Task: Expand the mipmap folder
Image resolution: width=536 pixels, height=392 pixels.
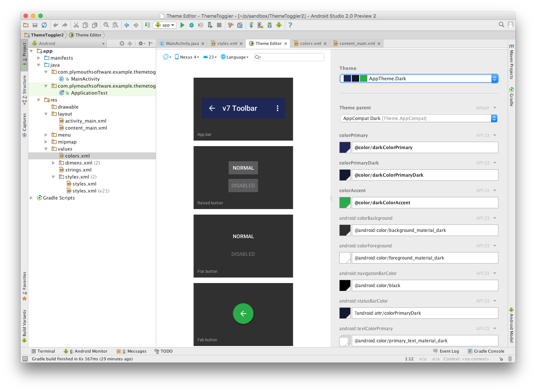Action: (x=46, y=142)
